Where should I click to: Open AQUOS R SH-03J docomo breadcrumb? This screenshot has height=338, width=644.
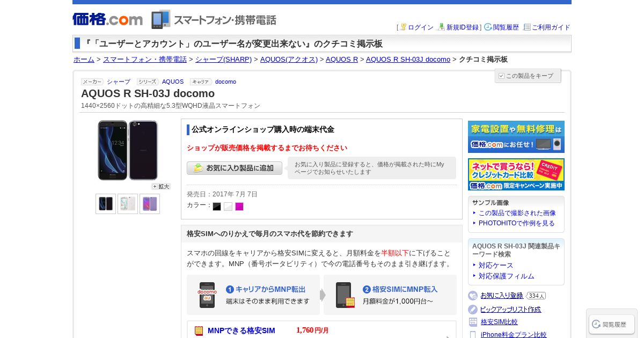(x=408, y=60)
